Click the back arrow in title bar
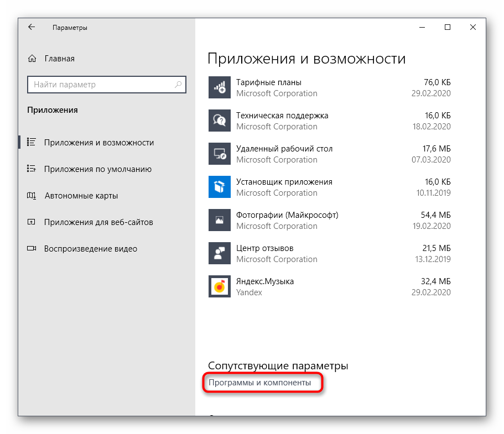504x434 pixels. (32, 27)
